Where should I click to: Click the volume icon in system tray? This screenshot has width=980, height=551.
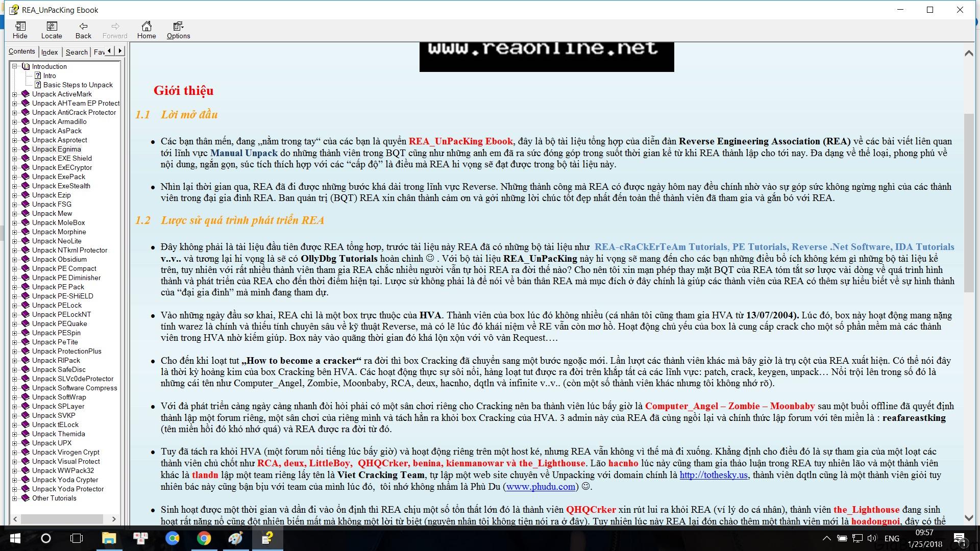[x=872, y=538]
